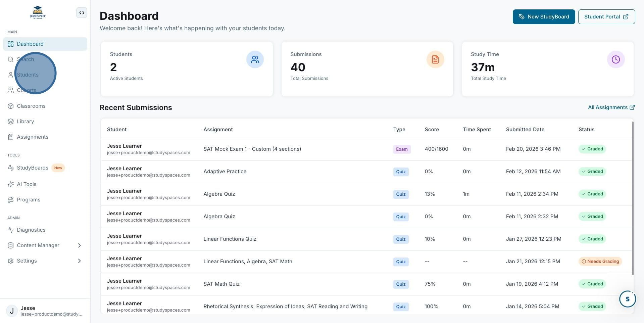Open the Library menu item
644x323 pixels.
tap(45, 122)
